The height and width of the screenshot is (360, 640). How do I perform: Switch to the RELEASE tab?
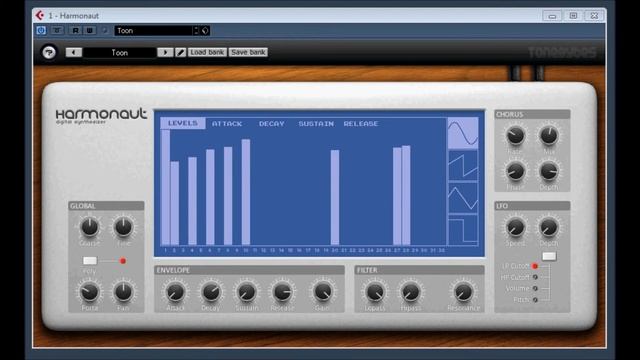[361, 124]
